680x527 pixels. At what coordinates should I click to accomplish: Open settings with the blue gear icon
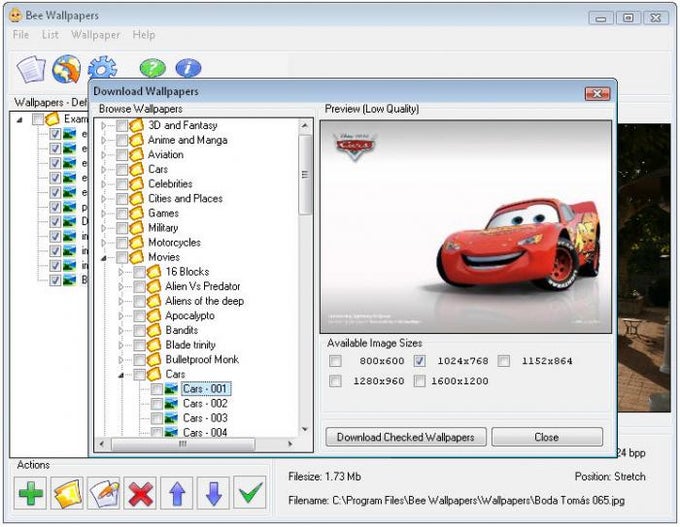click(x=102, y=68)
